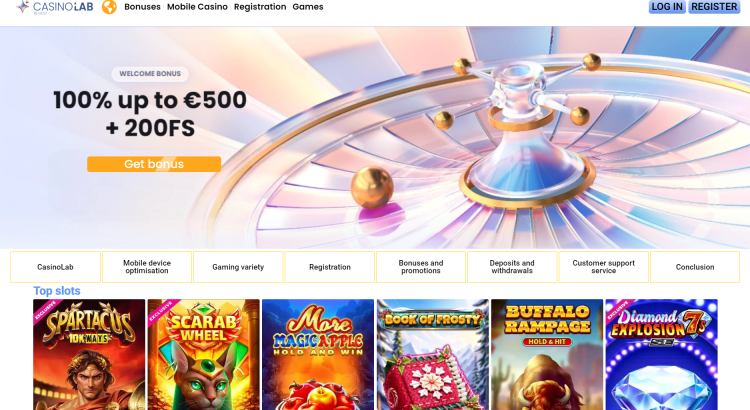Open the Bonuses menu item

(x=142, y=7)
